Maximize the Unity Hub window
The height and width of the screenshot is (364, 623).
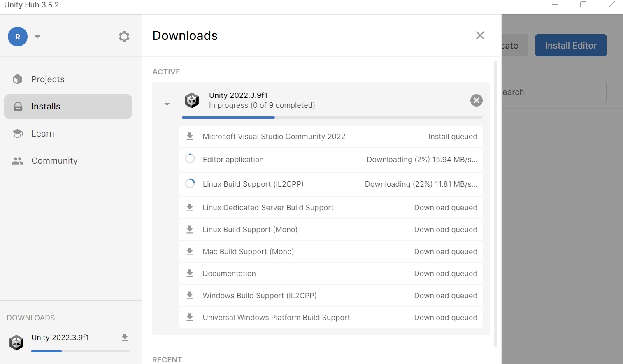tap(583, 5)
